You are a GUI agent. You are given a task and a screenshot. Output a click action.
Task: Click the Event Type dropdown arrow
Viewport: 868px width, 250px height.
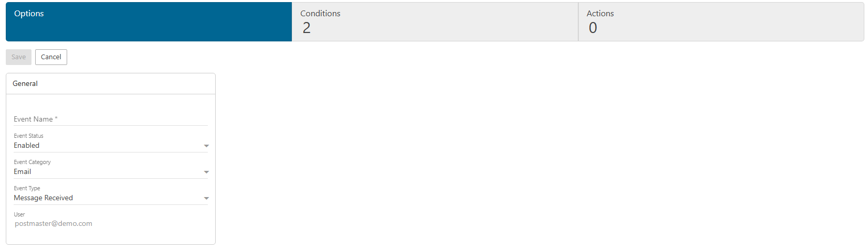[206, 199]
